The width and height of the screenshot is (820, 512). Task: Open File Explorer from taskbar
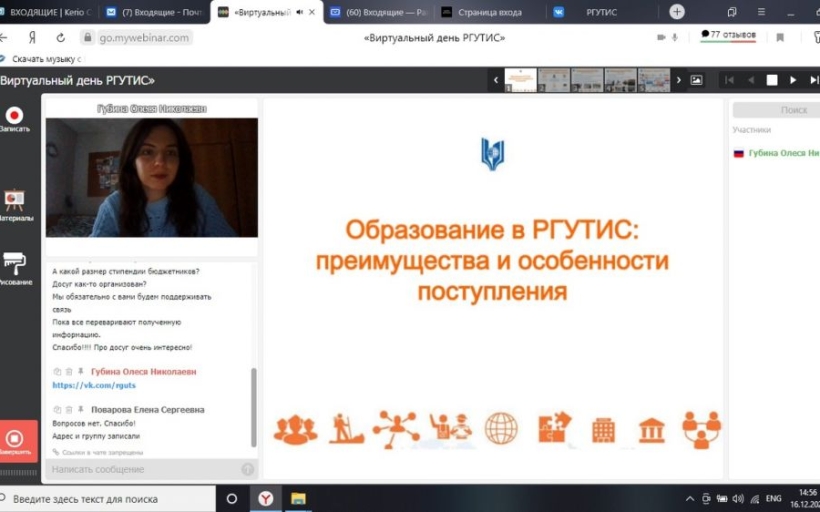[x=298, y=499]
